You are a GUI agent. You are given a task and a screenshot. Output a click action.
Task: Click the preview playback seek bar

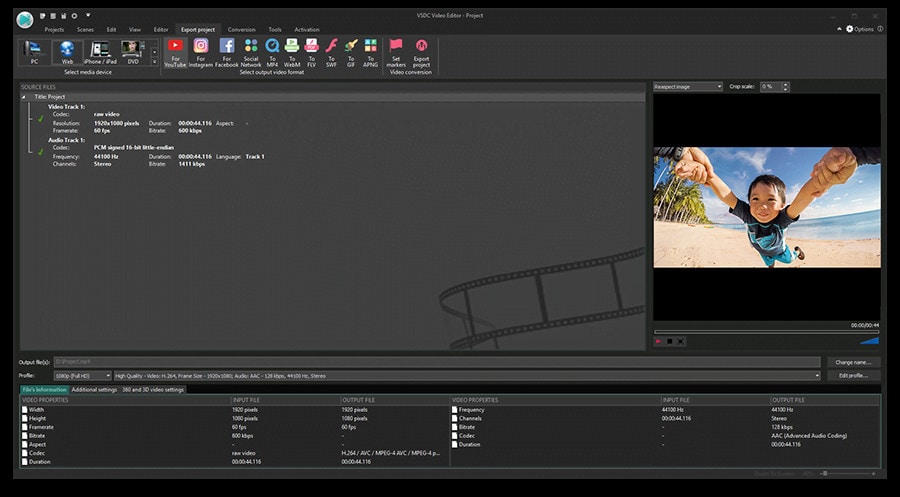tap(765, 331)
